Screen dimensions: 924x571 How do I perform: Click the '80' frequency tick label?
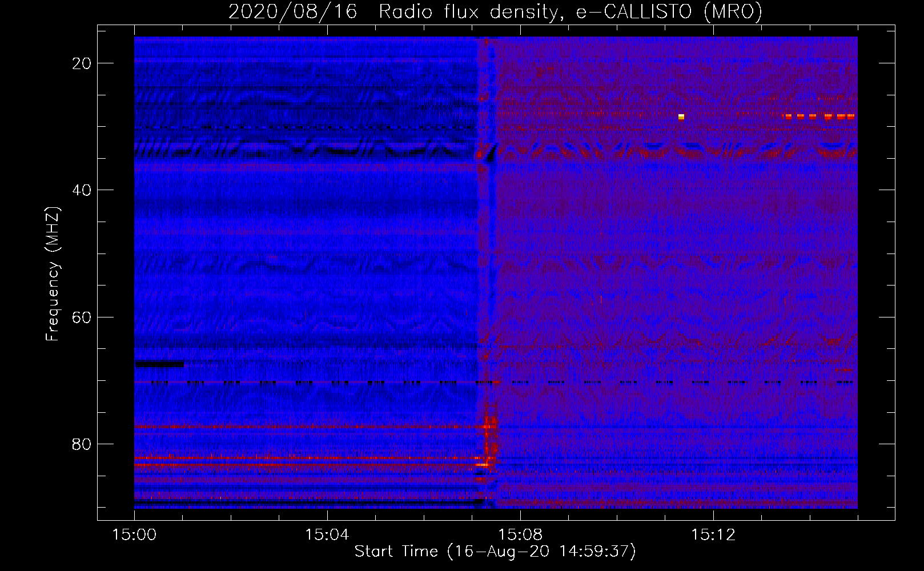point(82,444)
